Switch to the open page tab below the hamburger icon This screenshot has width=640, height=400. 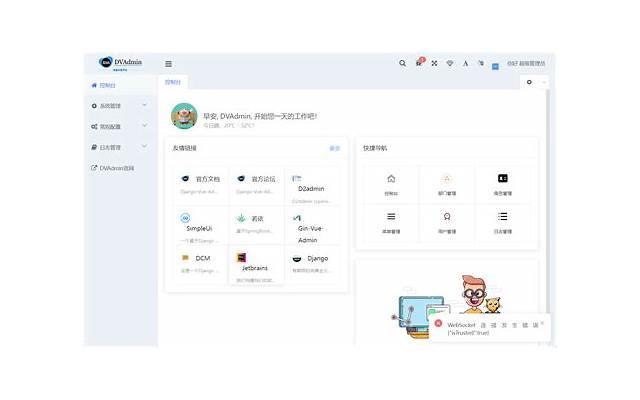(173, 82)
